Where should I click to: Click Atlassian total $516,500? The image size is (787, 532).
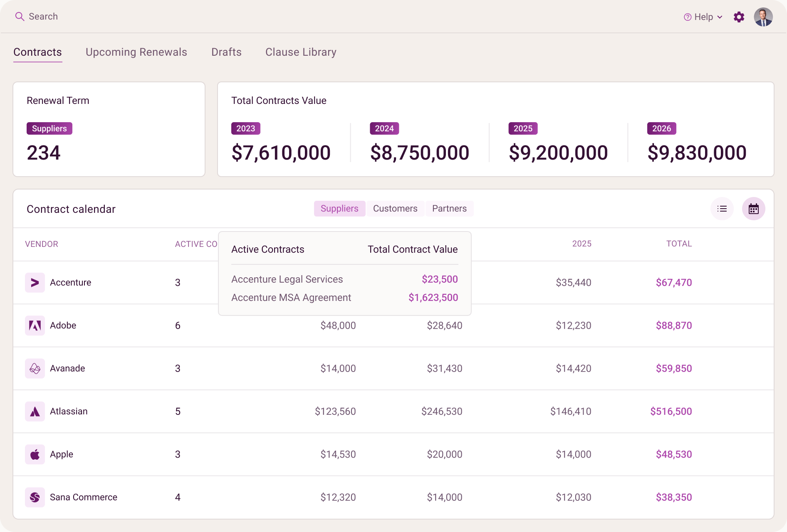pos(671,411)
